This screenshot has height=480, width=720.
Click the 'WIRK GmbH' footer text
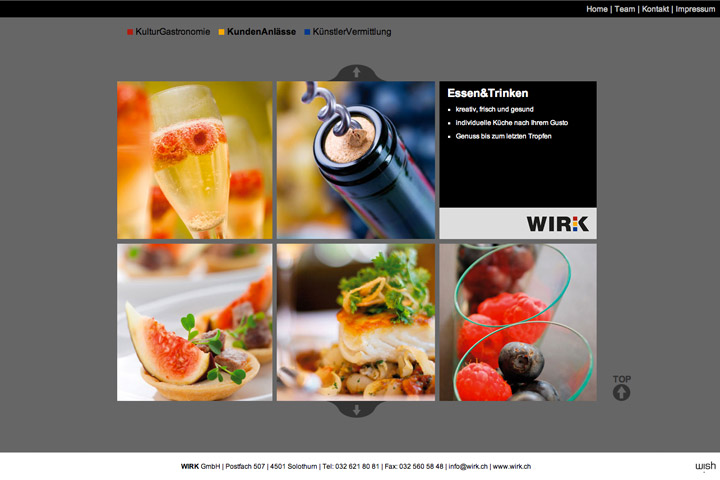click(x=201, y=466)
